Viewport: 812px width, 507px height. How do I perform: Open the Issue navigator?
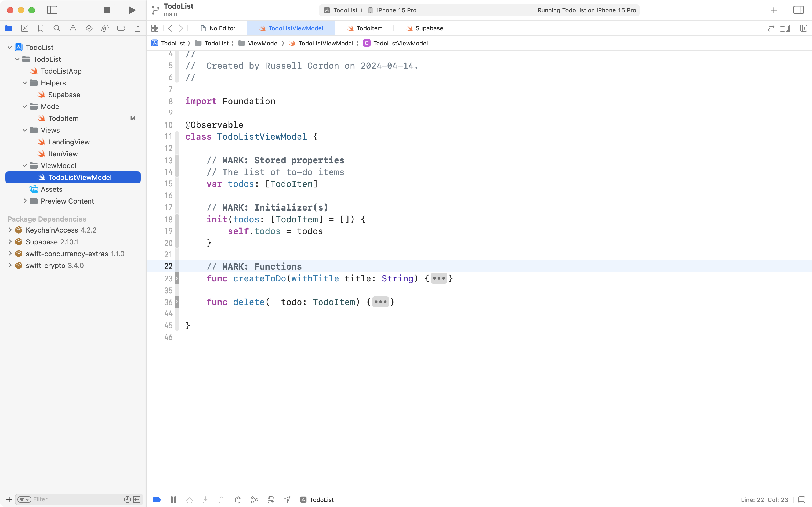click(73, 28)
